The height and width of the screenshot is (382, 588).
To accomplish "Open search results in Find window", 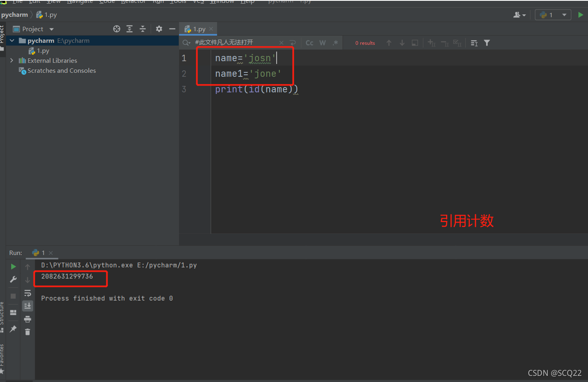I will click(415, 43).
